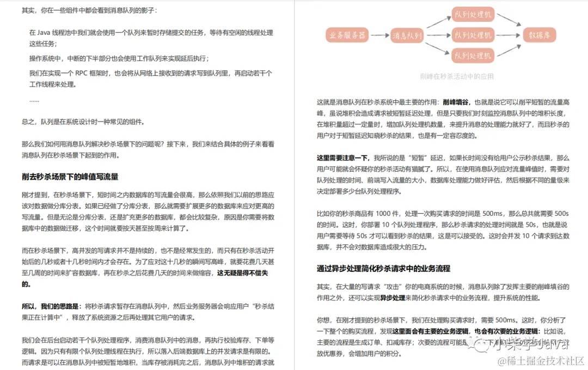Click the diagram caption 削峰在秒杀活动中的应用
This screenshot has width=588, height=370.
(457, 76)
